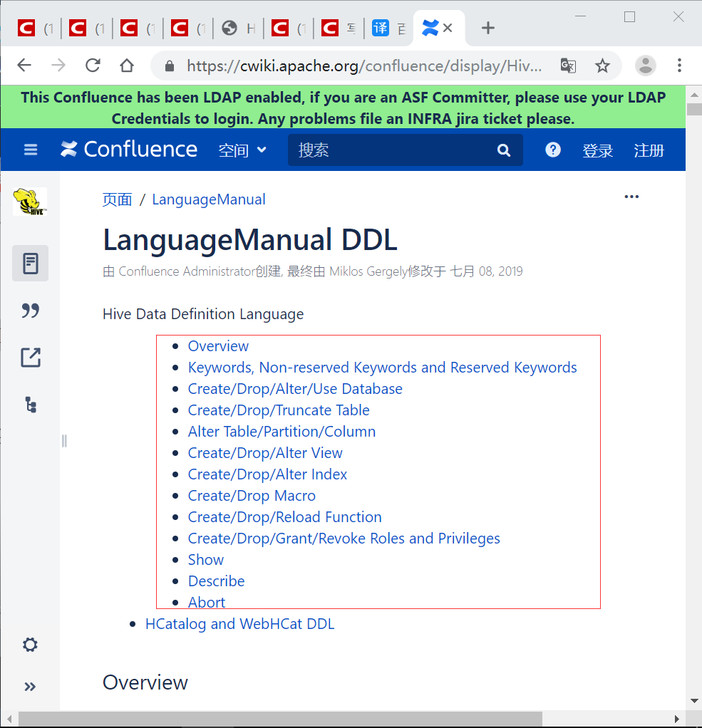Switch to the blue translate tab
Image resolution: width=702 pixels, height=728 pixels.
389,28
